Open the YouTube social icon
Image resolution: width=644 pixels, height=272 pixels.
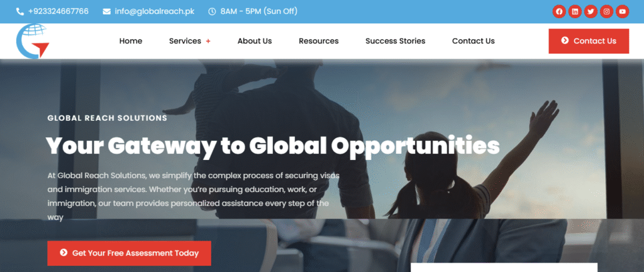pyautogui.click(x=623, y=11)
